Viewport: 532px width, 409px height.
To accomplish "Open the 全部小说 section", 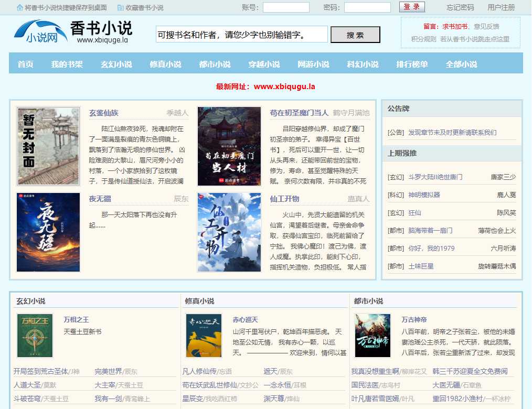I will tap(462, 63).
